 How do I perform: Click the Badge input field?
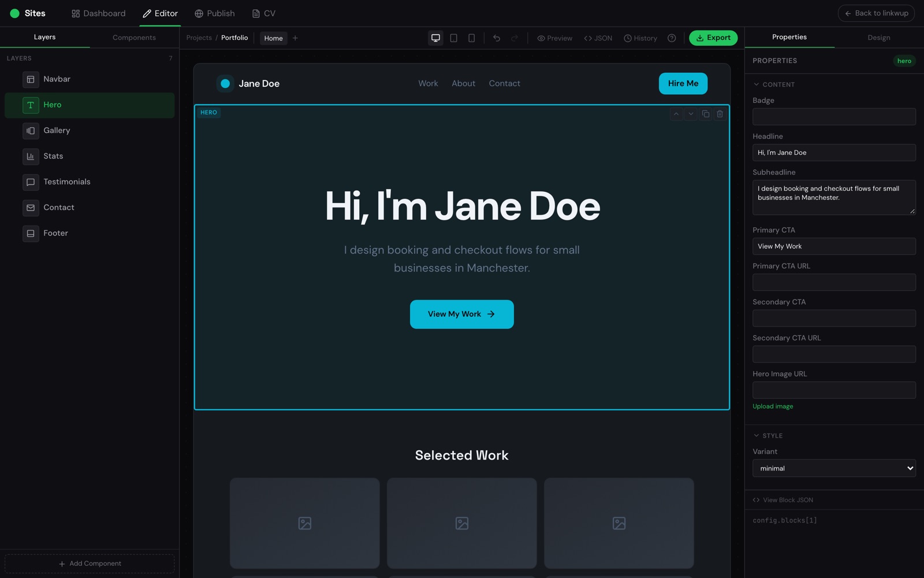tap(834, 117)
